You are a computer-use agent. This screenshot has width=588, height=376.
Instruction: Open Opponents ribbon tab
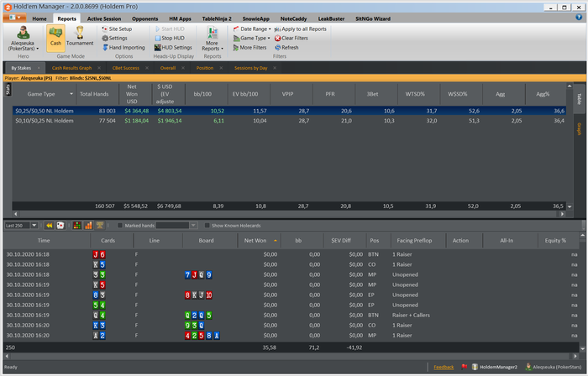[x=144, y=18]
